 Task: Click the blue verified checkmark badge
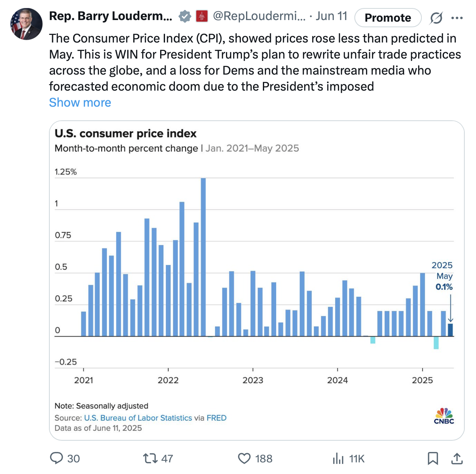[x=185, y=16]
